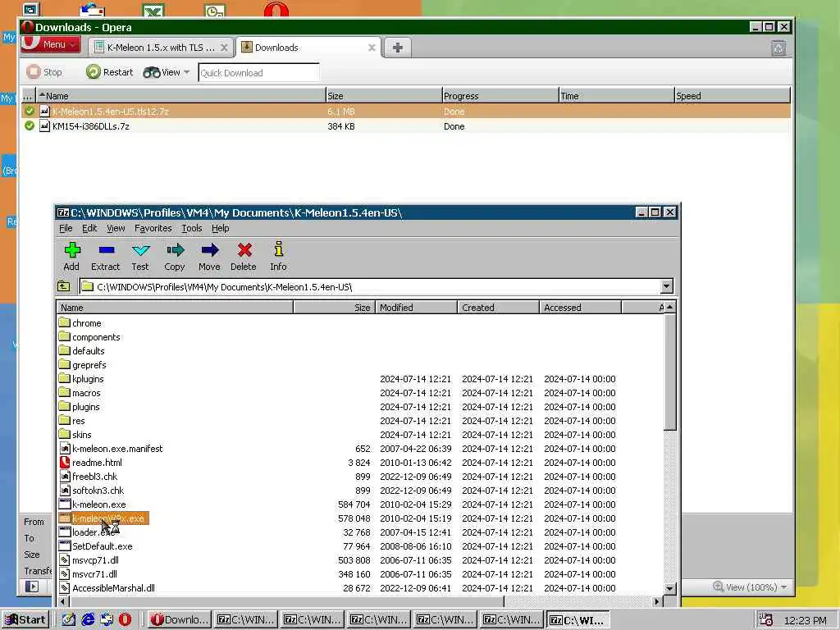840x630 pixels.
Task: Select the components folder
Action: click(x=89, y=337)
